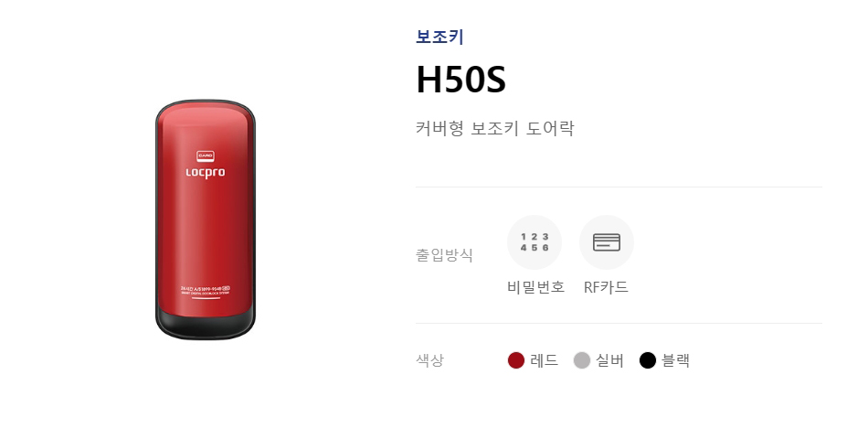Screen dimensions: 868x439
Task: Click the 출입방식 label
Action: click(445, 255)
